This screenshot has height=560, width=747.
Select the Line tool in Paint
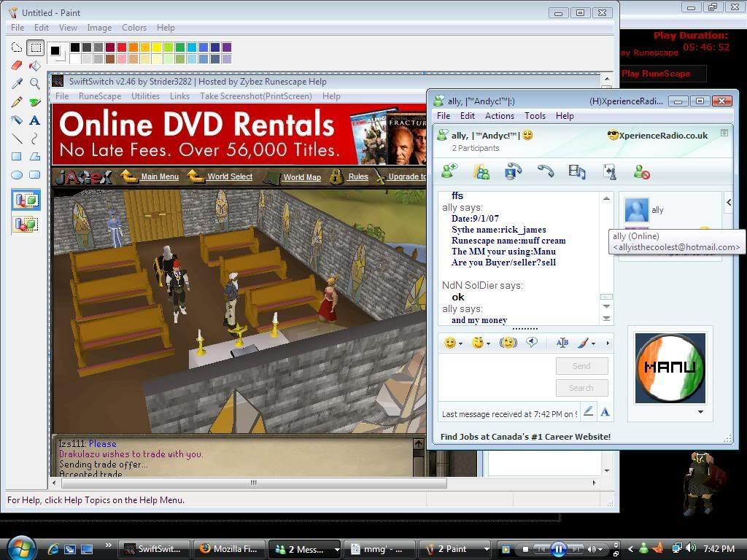click(17, 139)
